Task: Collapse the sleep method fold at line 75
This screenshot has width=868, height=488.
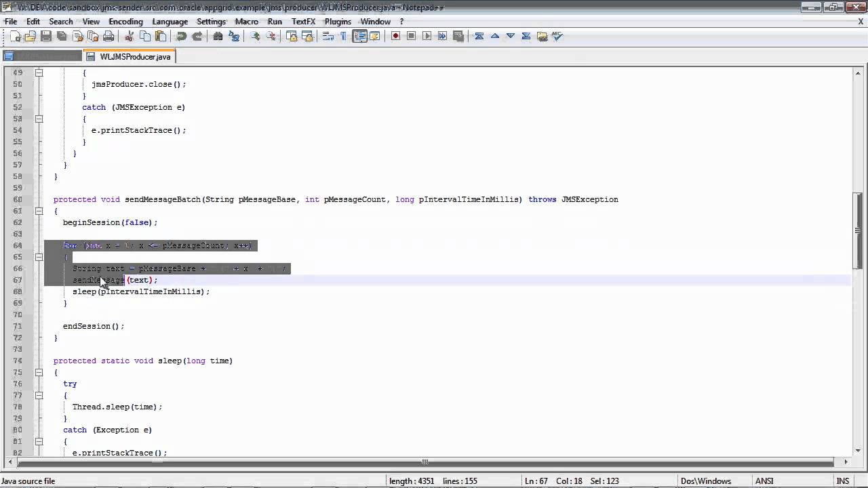Action: (39, 372)
